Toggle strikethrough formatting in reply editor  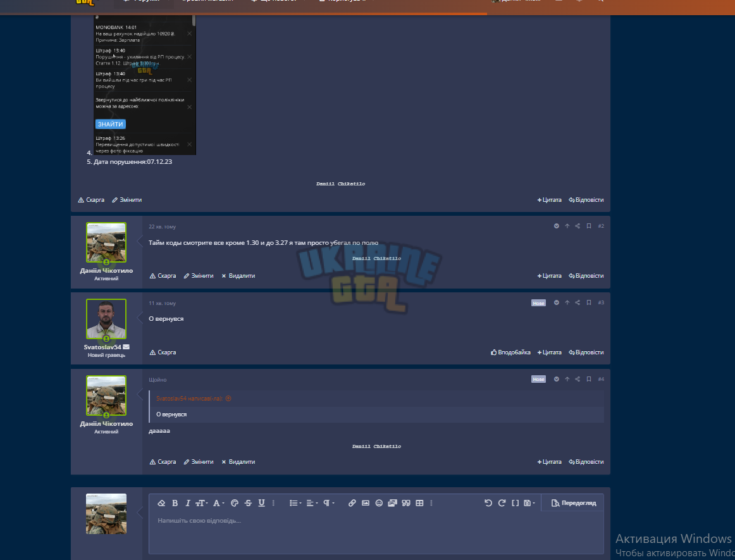[248, 503]
